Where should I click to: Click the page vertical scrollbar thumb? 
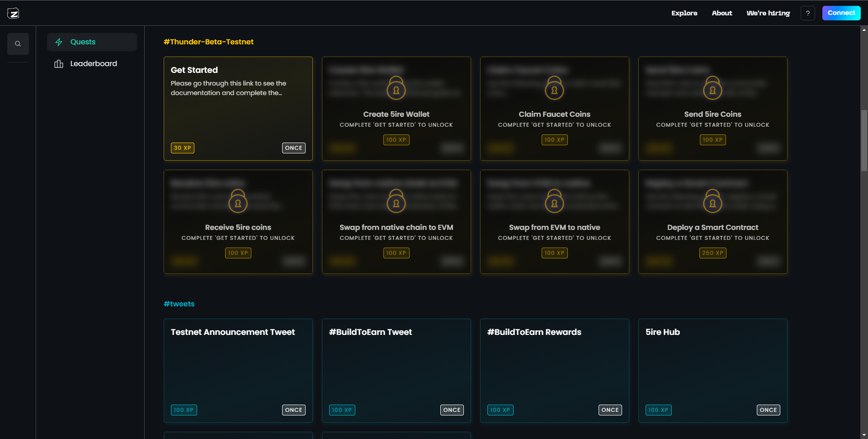864,140
